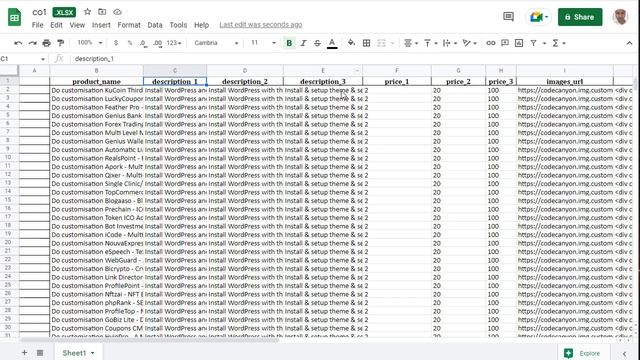This screenshot has height=360, width=640.
Task: Open the font size 11 dropdown
Action: [263, 42]
